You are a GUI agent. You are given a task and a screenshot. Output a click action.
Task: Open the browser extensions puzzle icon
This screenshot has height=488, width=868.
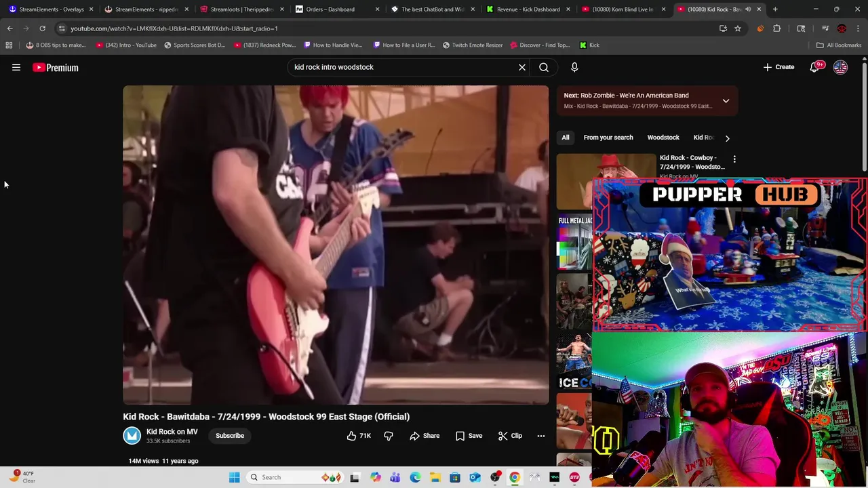(777, 28)
